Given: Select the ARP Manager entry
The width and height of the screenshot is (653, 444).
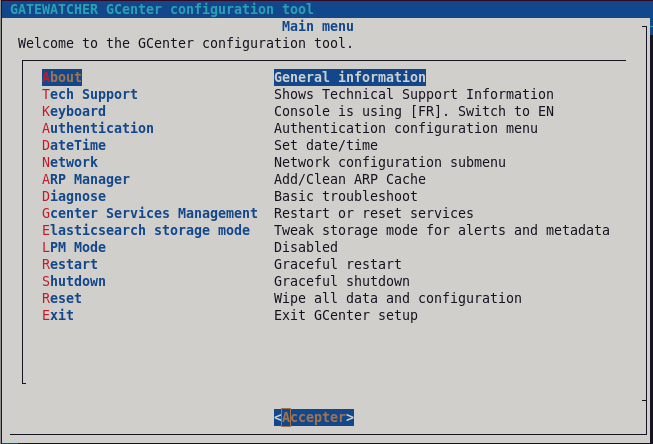Looking at the screenshot, I should (x=86, y=180).
